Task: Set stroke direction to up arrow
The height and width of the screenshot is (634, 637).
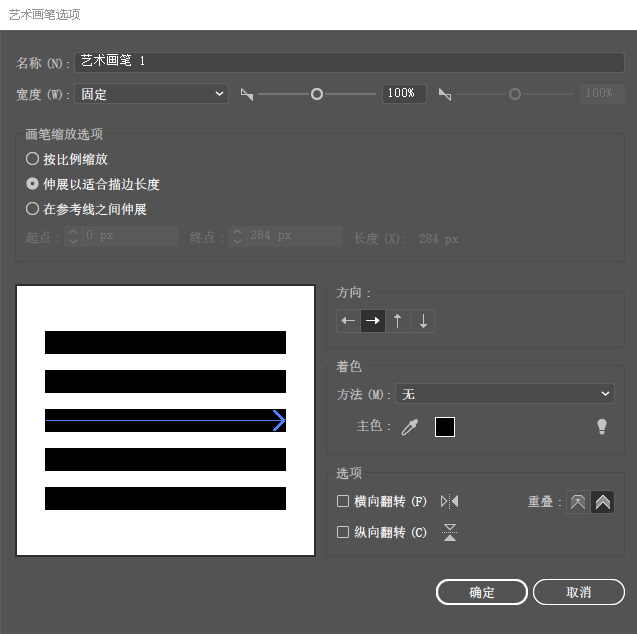Action: pos(398,321)
